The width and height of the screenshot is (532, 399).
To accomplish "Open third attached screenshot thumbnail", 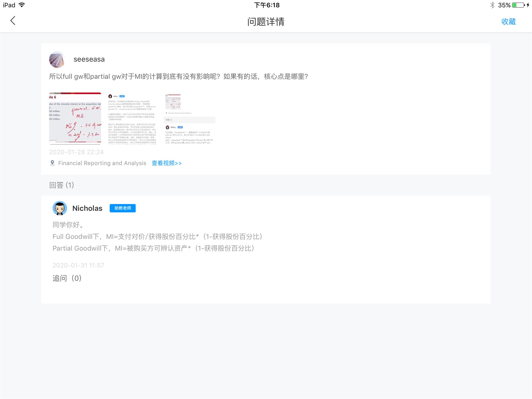I will (189, 118).
